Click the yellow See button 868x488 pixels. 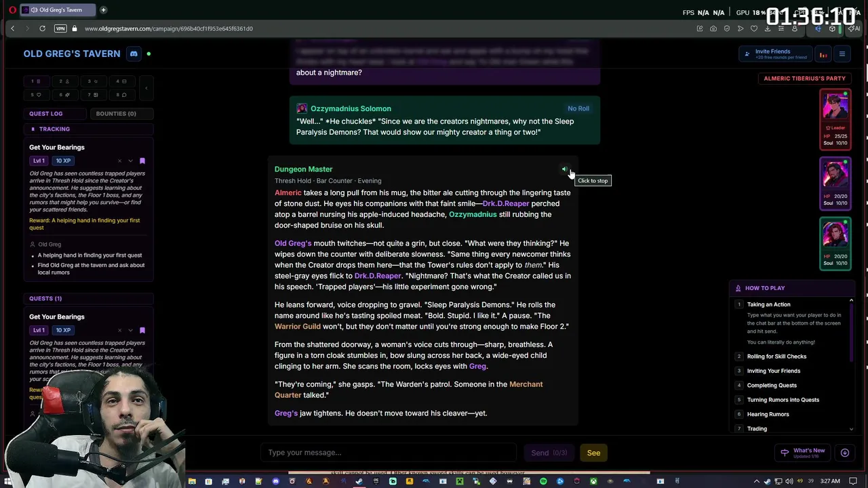click(x=593, y=453)
